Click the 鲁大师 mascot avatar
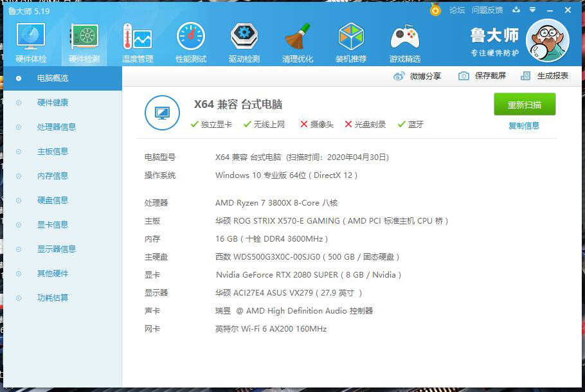585x392 pixels. (x=547, y=40)
